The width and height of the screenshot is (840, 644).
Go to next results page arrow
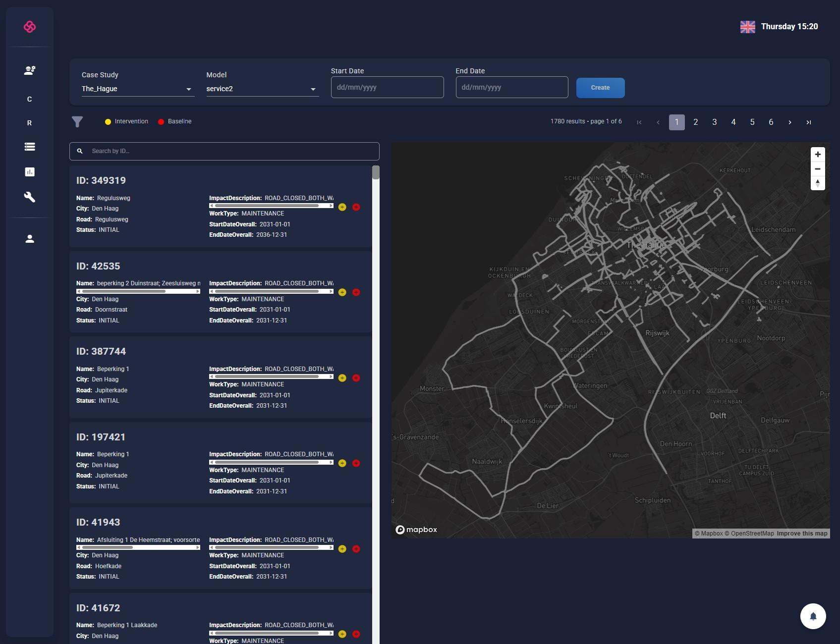789,122
